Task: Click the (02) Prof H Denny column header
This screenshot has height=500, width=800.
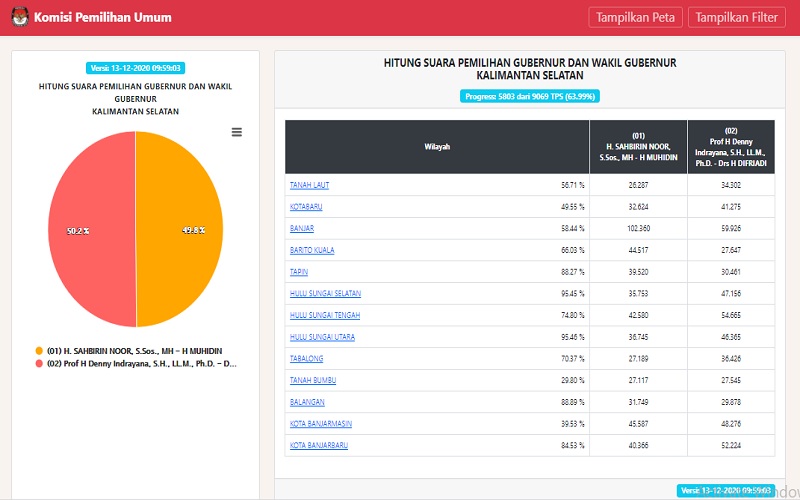Action: 731,147
